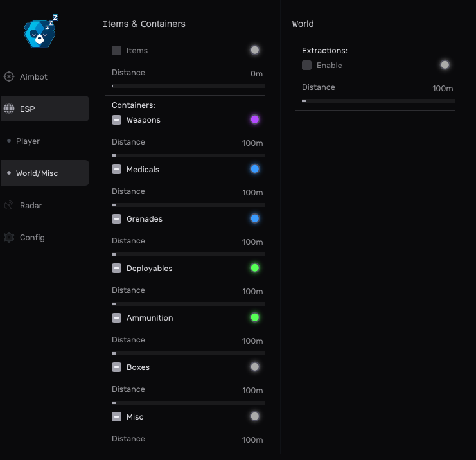Change the green Deployables color swatch

tap(255, 268)
